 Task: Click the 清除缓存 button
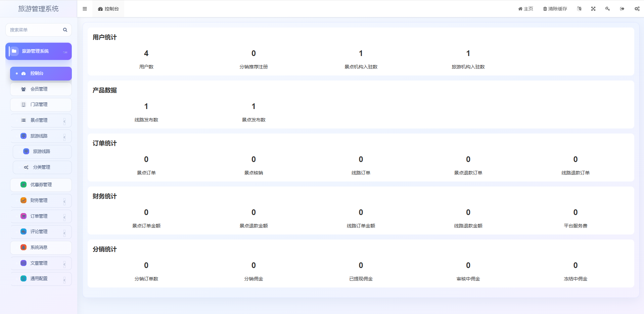tap(555, 9)
